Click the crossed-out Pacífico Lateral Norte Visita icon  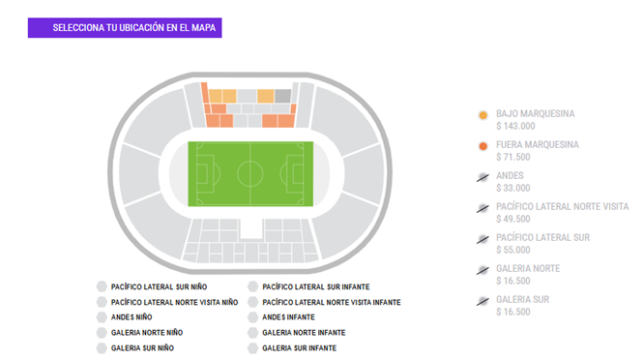coord(483,208)
